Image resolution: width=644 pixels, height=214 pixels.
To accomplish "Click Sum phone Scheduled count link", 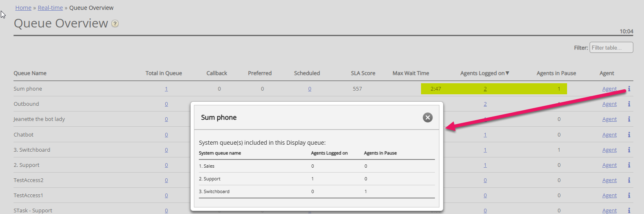I will coord(310,89).
